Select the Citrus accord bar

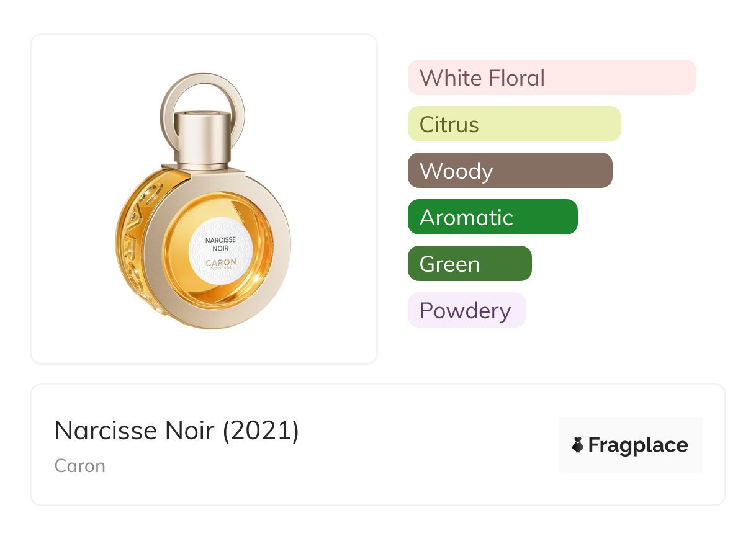515,124
